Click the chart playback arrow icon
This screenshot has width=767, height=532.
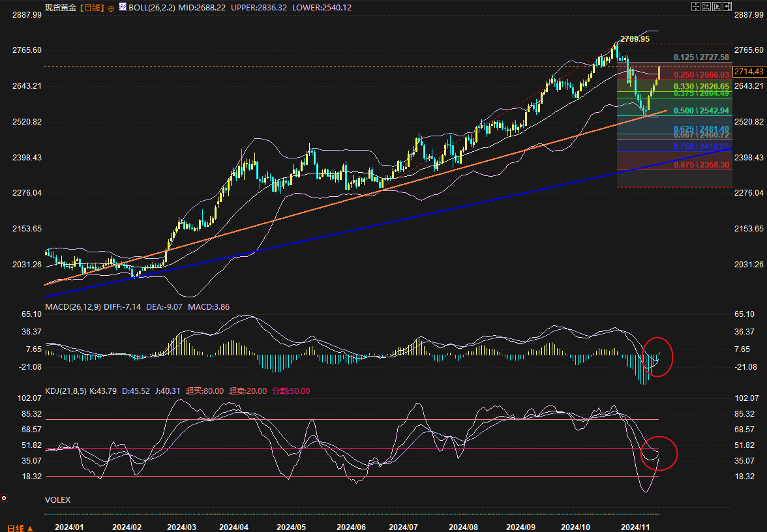coord(717,7)
